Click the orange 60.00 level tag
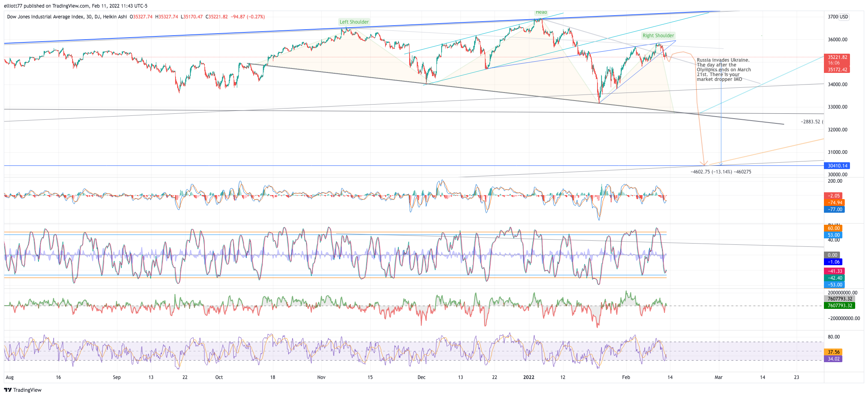 (833, 228)
